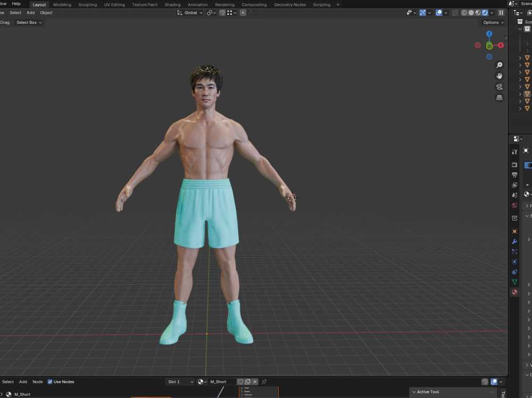The width and height of the screenshot is (532, 398).
Task: Open the viewport Object menu
Action: point(46,13)
